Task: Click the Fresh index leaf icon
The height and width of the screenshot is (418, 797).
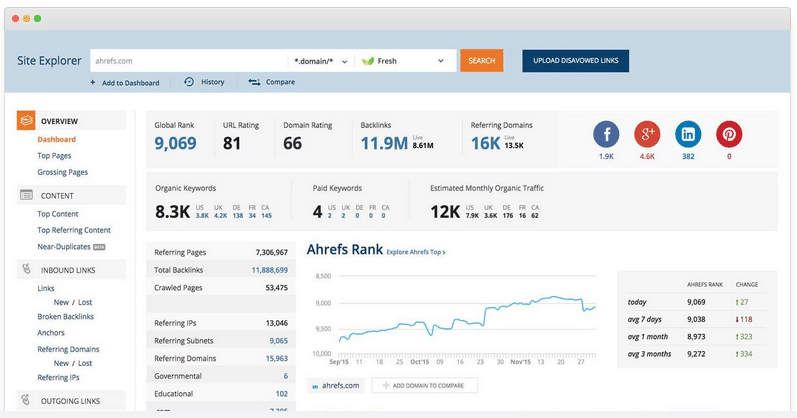Action: coord(367,61)
